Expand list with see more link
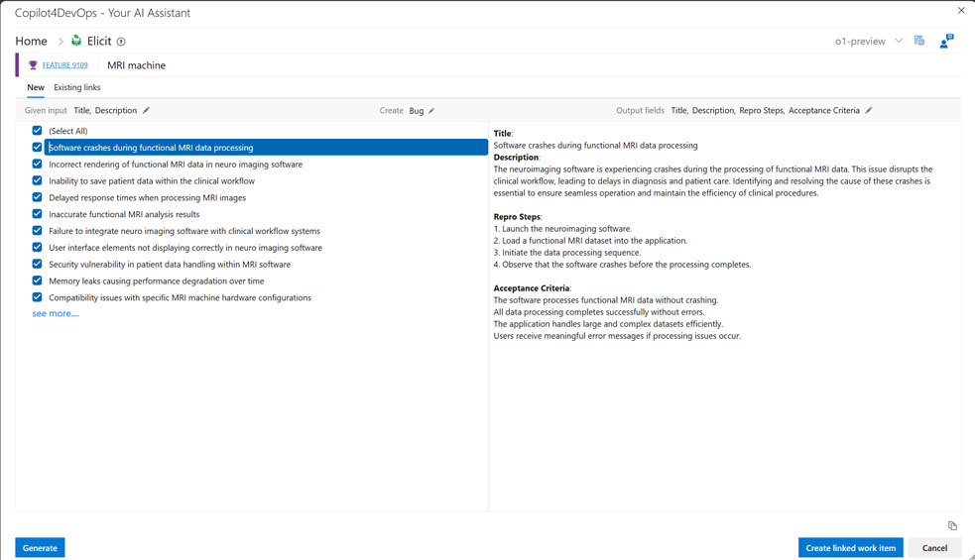This screenshot has width=975, height=560. click(x=56, y=313)
